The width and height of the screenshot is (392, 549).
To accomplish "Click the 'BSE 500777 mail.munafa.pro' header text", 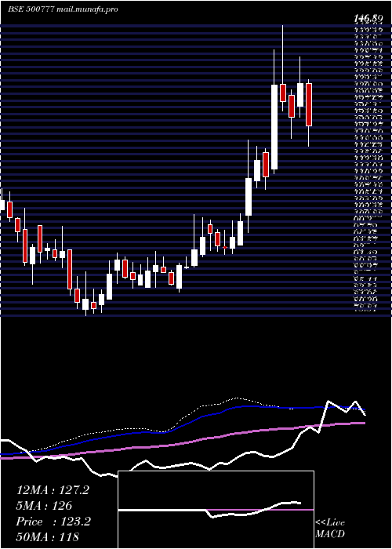I will pos(63,9).
